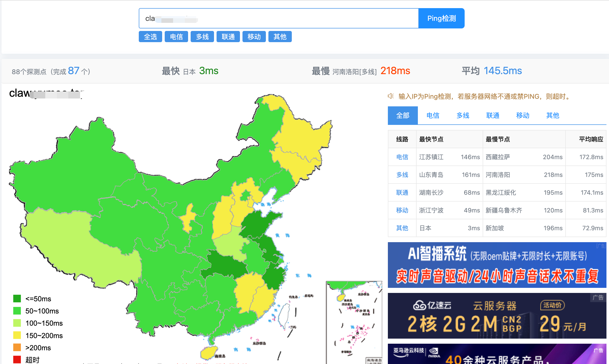
Task: Click the 电信 link in table row
Action: coord(402,157)
